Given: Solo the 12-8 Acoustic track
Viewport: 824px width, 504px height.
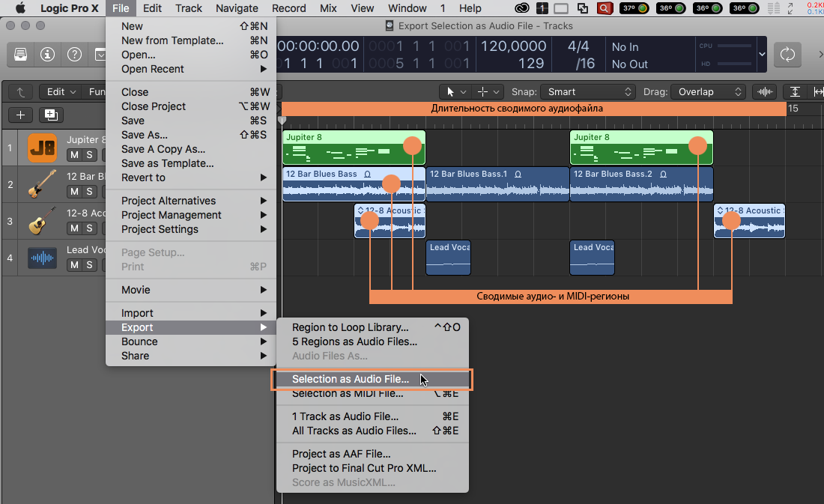Looking at the screenshot, I should coord(89,228).
